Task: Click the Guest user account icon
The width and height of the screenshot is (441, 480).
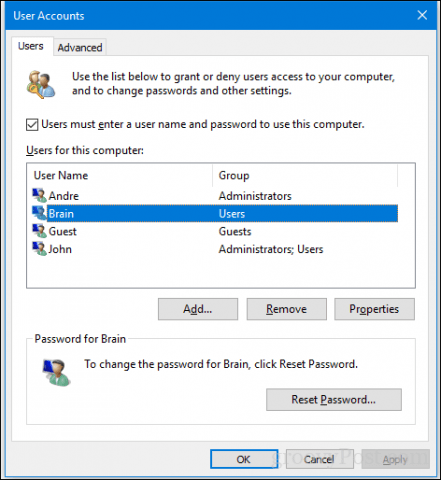Action: pos(39,231)
